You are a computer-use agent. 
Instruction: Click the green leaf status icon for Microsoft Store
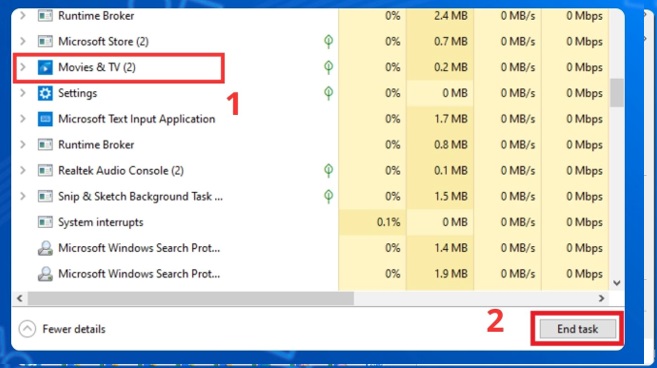coord(329,41)
